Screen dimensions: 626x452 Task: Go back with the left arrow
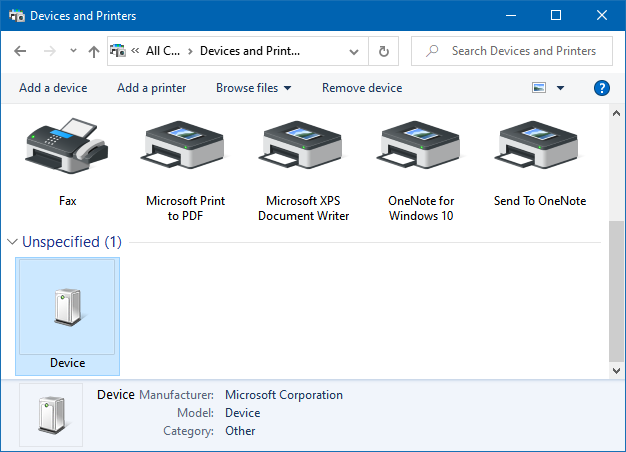20,51
